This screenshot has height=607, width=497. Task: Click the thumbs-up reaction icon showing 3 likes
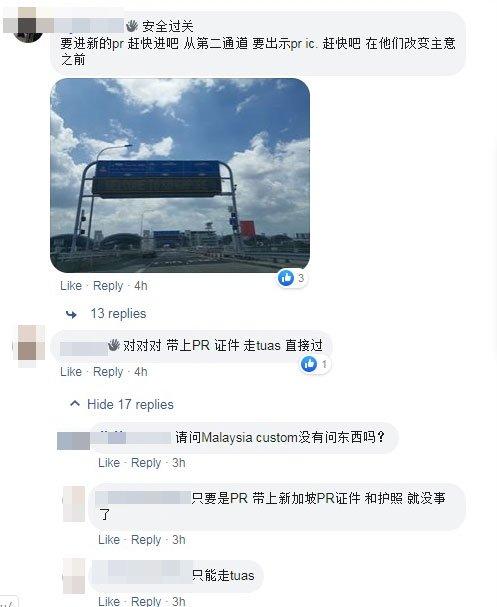pyautogui.click(x=286, y=278)
